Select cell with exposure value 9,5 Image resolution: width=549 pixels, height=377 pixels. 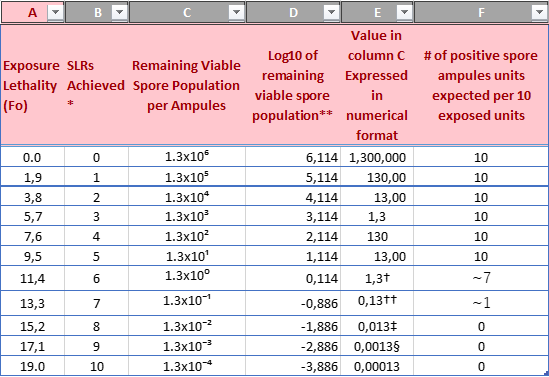32,257
